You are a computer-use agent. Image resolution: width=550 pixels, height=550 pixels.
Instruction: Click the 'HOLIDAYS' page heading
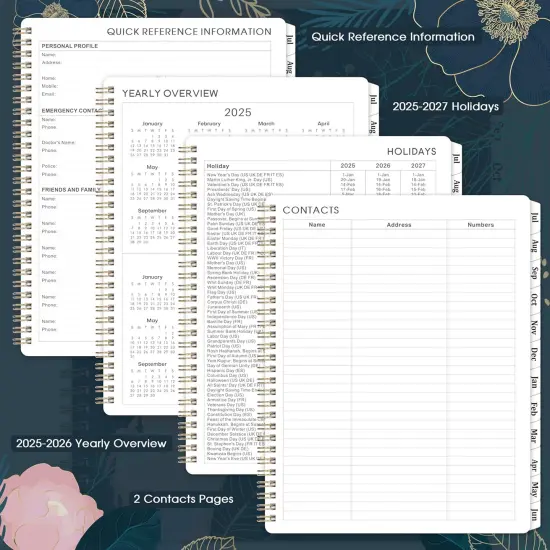tap(412, 152)
